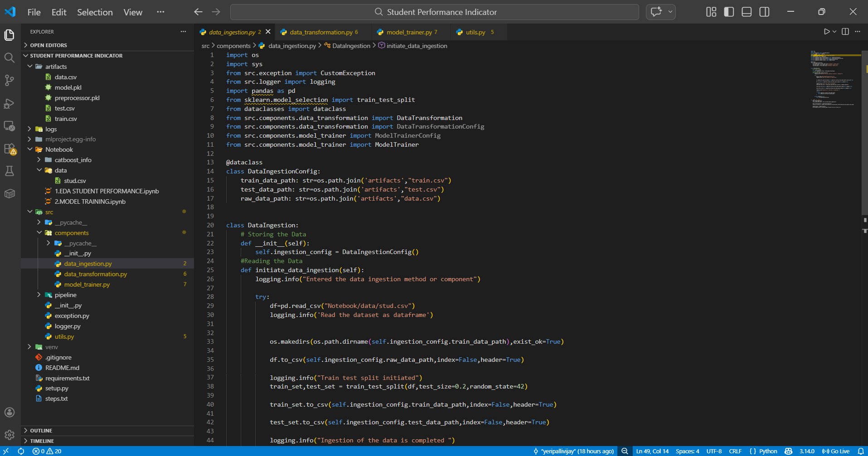Collapse the artifacts folder
868x456 pixels.
[x=55, y=67]
